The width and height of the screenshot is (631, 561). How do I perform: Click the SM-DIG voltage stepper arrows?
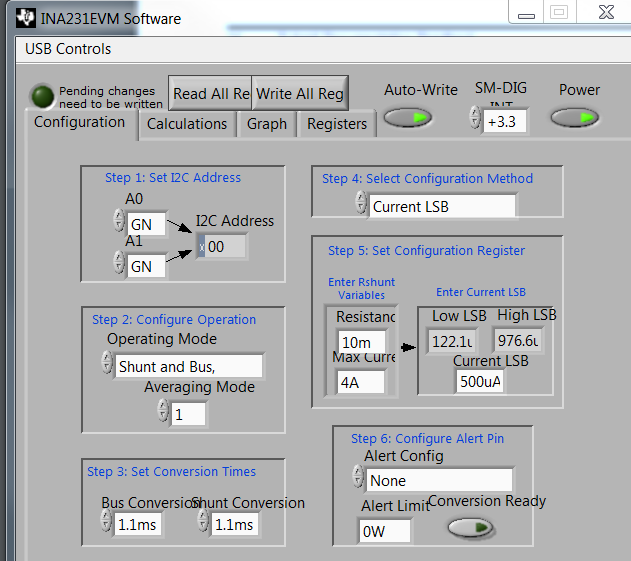click(x=475, y=118)
